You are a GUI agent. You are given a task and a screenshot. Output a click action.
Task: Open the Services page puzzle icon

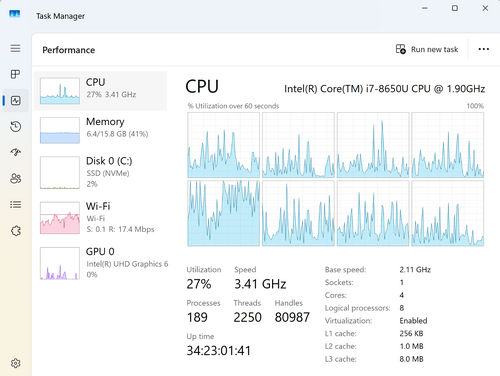click(15, 231)
